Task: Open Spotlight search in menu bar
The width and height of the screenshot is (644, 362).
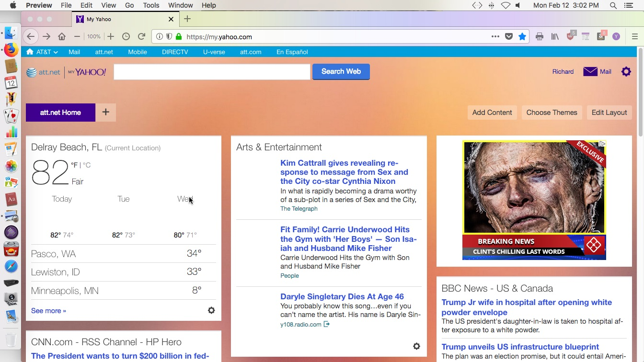Action: [613, 5]
